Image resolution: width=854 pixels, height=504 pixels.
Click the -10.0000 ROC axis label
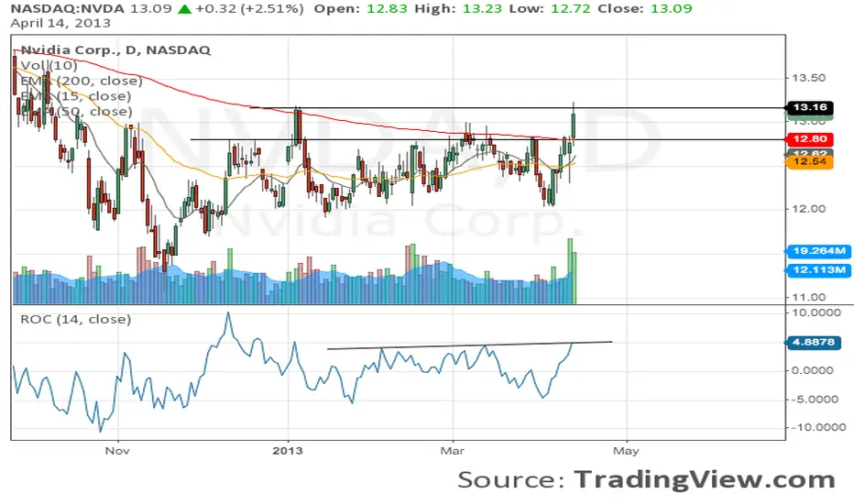[x=816, y=427]
